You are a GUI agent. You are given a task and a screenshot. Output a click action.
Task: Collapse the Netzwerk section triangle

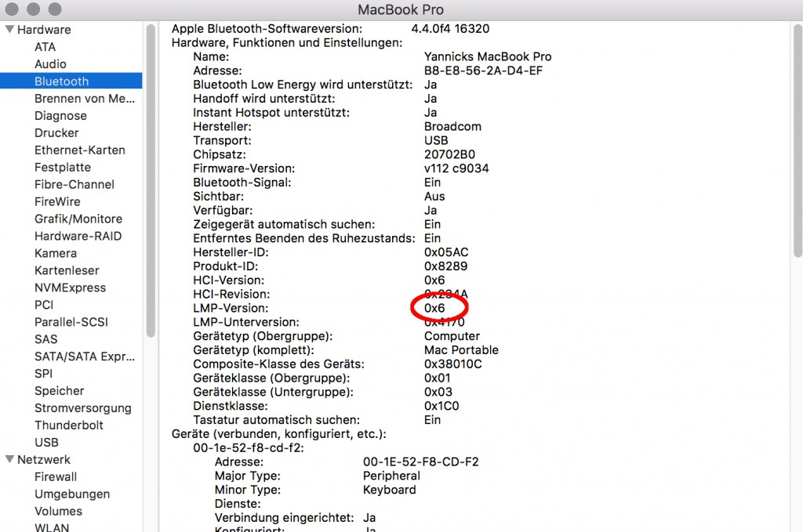click(x=8, y=459)
